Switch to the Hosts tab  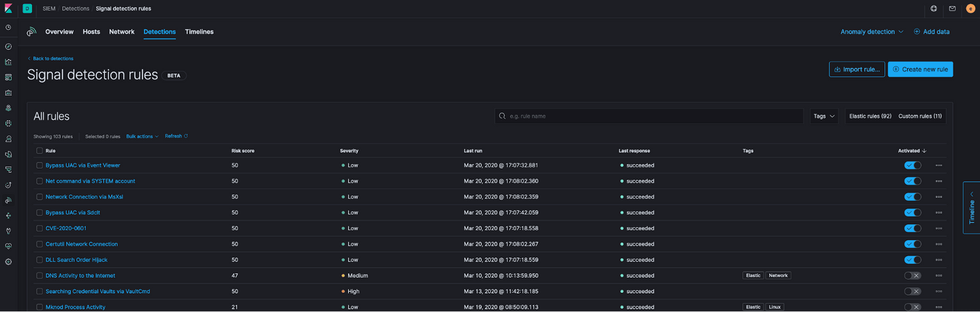(x=91, y=32)
